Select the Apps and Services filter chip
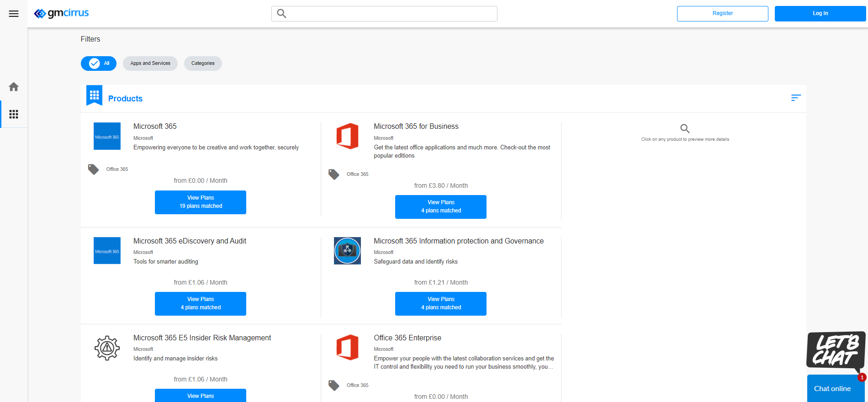 pyautogui.click(x=150, y=63)
